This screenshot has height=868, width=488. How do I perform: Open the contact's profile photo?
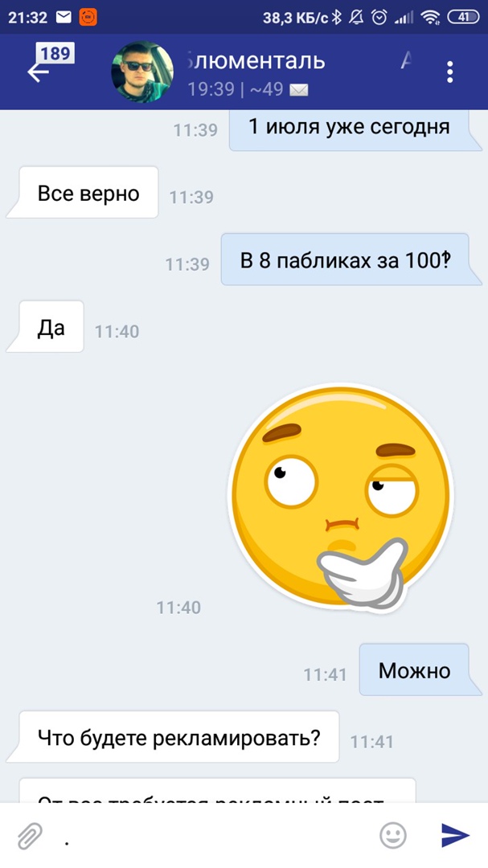142,72
